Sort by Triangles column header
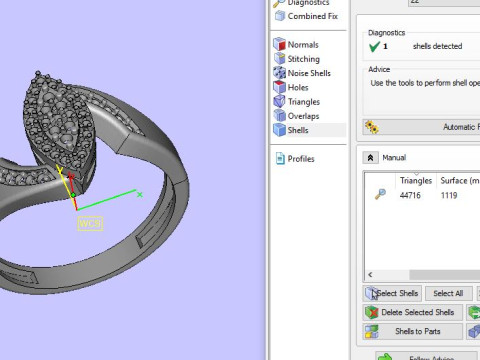480x360 pixels. point(416,180)
